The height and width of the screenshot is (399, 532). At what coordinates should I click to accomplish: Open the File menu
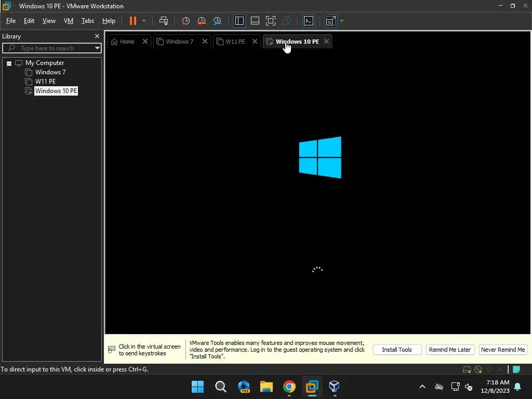(x=11, y=21)
